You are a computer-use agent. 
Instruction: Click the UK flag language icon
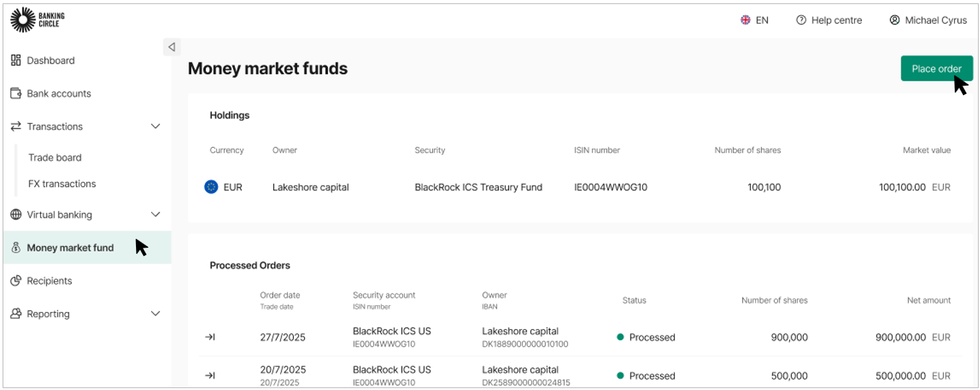point(746,20)
